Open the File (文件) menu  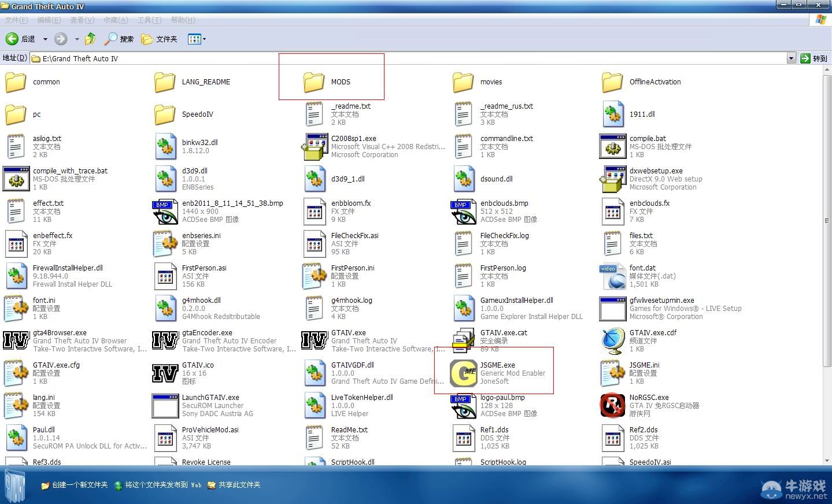tap(16, 20)
